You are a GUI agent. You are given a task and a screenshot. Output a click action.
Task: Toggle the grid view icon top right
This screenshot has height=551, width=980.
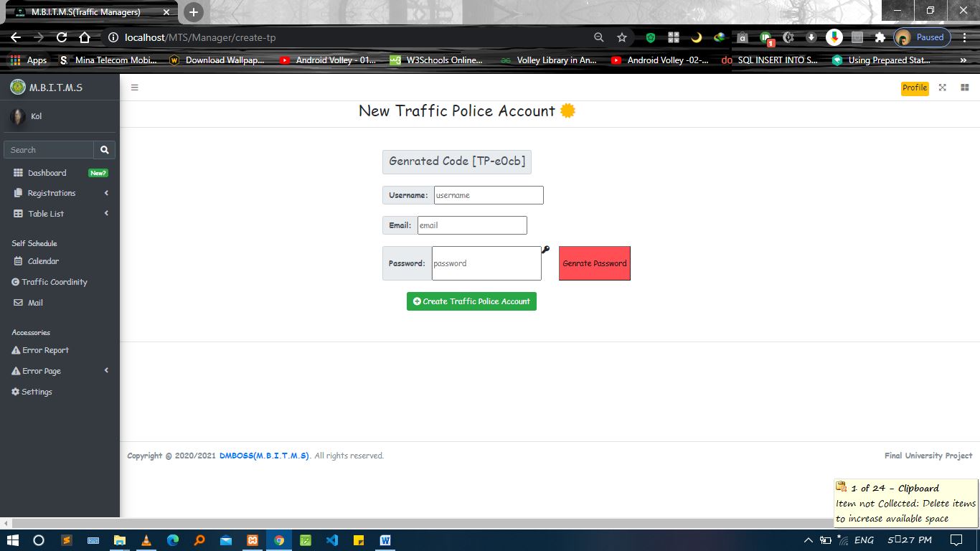click(965, 88)
